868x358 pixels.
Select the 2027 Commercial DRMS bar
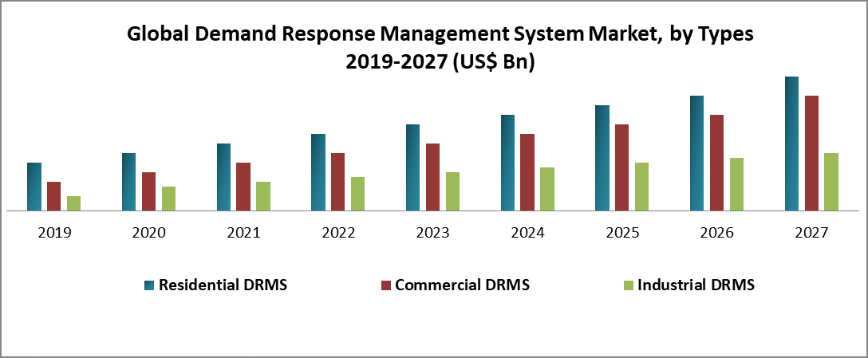(811, 154)
